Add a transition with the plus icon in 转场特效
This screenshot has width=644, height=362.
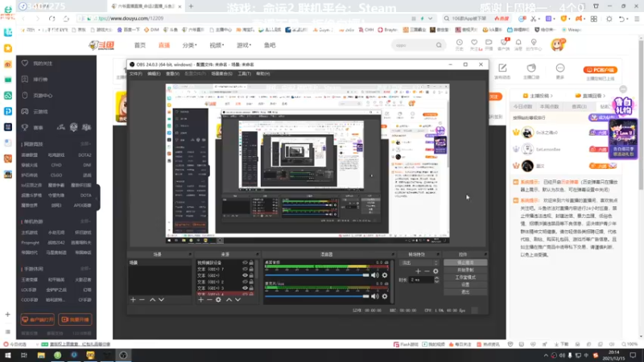click(x=418, y=271)
